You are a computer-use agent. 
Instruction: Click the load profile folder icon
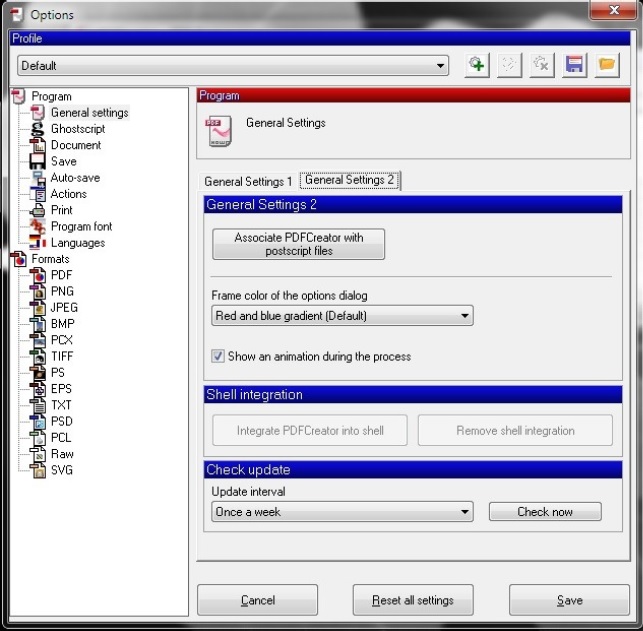tap(607, 65)
